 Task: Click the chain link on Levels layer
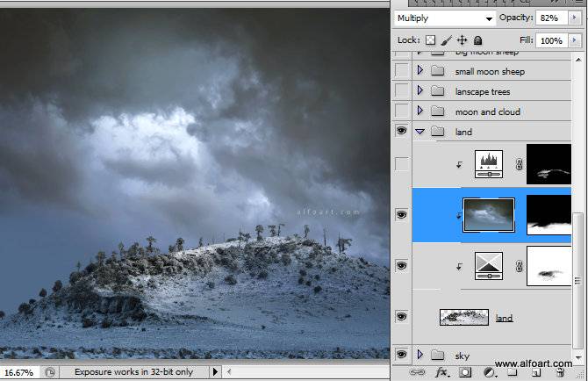pos(519,164)
